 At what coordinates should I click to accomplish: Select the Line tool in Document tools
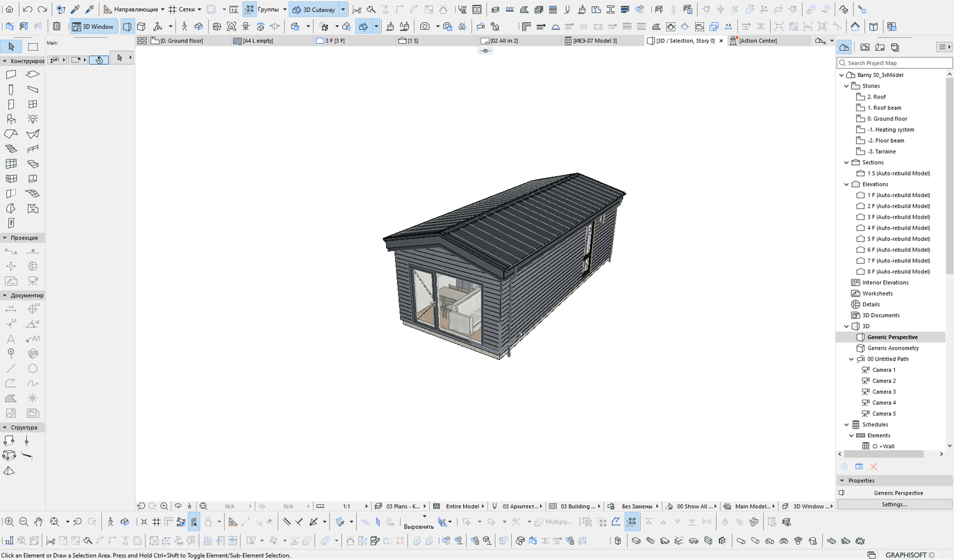coord(11,369)
